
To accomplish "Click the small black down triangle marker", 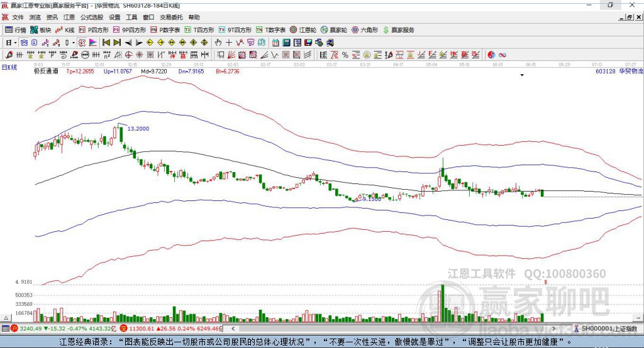I will coord(522,75).
